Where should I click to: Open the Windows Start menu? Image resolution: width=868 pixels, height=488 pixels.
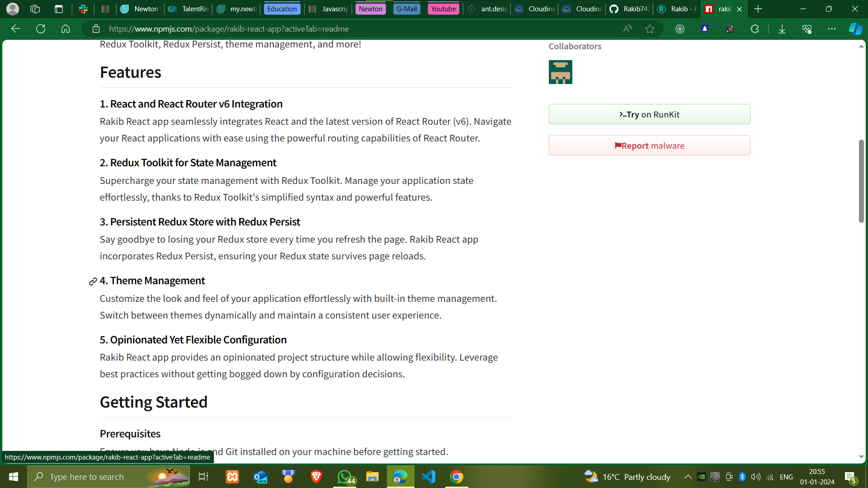tap(14, 477)
